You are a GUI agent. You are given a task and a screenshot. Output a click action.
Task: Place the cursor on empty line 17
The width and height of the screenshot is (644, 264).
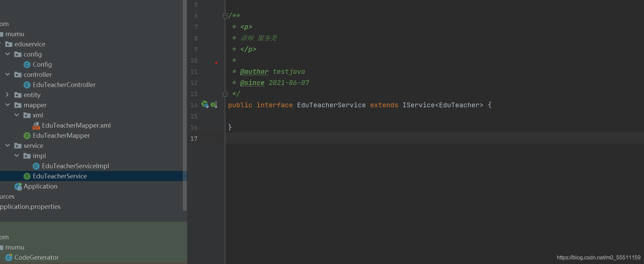[x=435, y=138]
